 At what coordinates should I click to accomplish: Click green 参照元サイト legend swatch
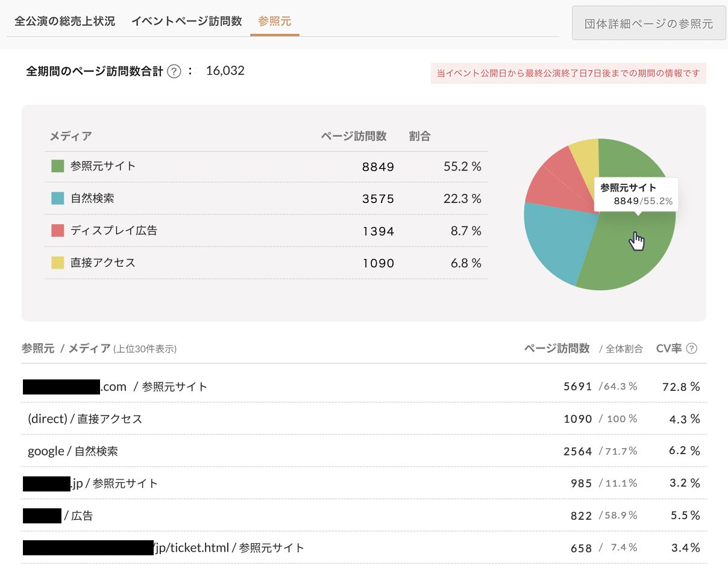tap(58, 166)
